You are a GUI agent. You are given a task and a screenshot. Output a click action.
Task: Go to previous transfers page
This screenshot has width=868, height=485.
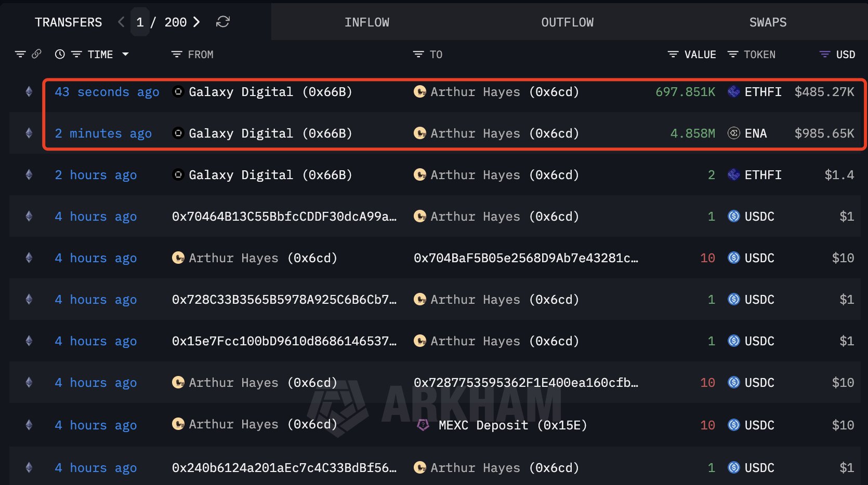(x=121, y=22)
